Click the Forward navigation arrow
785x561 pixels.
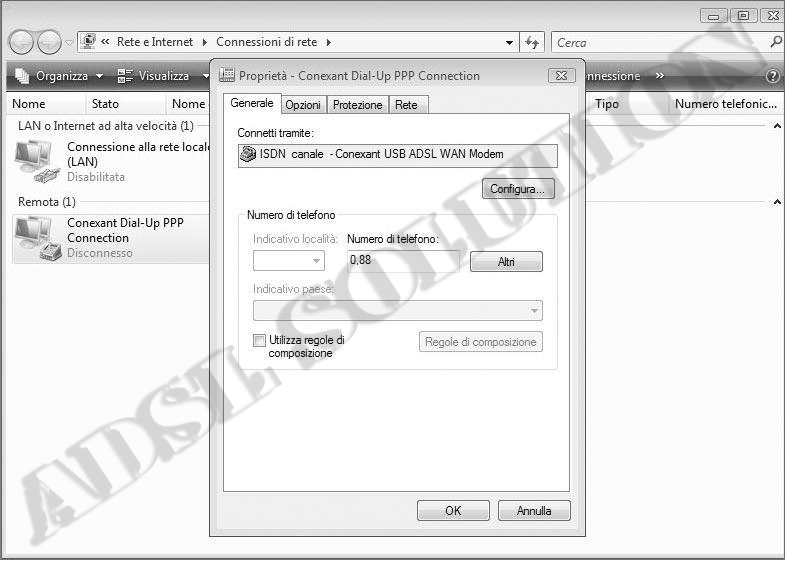[x=48, y=42]
